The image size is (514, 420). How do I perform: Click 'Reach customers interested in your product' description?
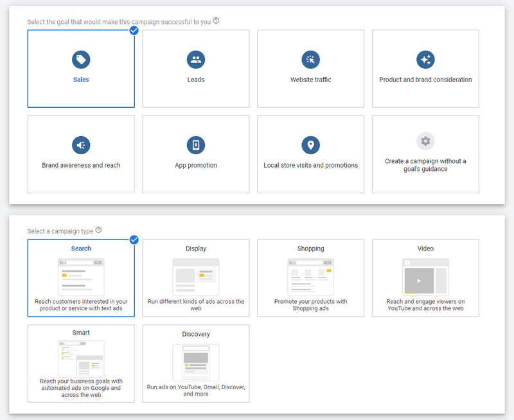81,304
